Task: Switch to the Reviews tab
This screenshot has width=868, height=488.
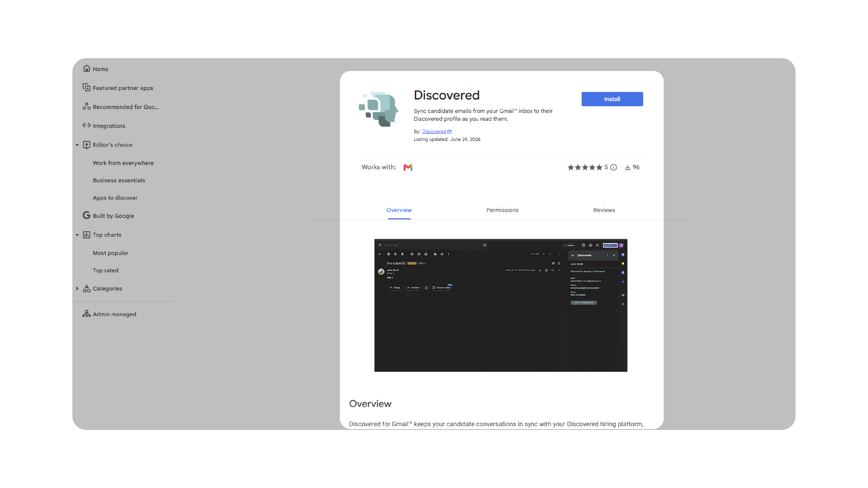Action: click(x=604, y=210)
